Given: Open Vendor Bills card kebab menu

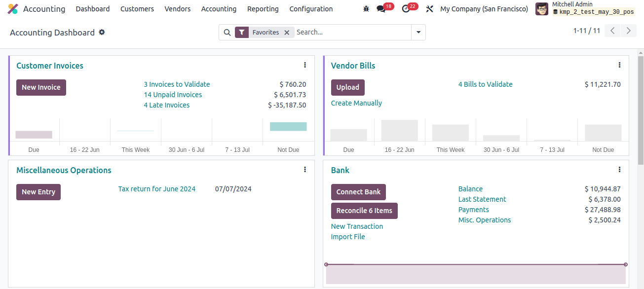Looking at the screenshot, I should (x=619, y=65).
